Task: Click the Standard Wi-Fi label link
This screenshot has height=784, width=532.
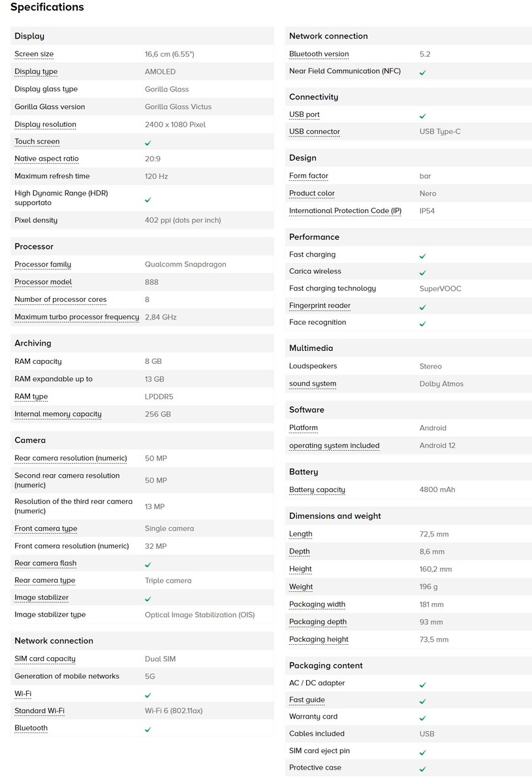Action: pos(39,711)
